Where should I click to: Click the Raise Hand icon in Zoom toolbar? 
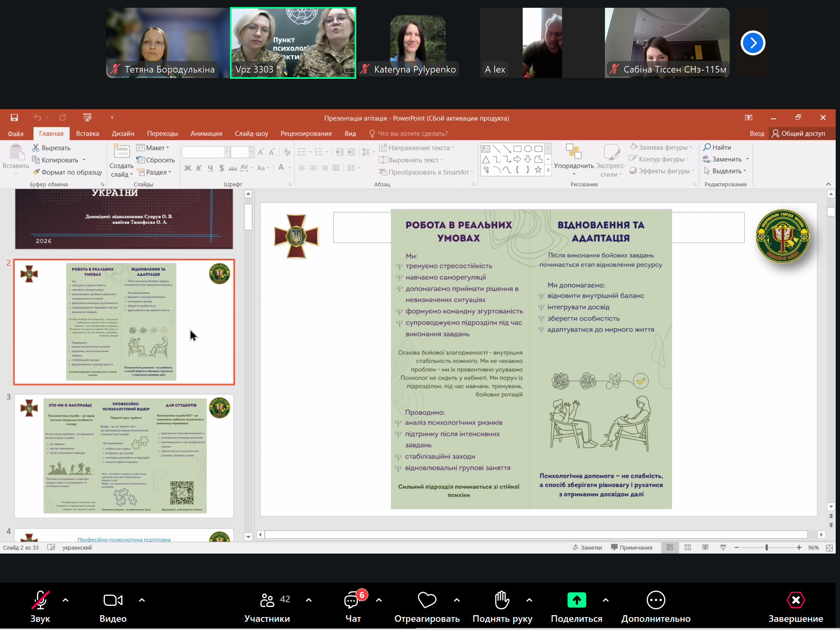[502, 600]
